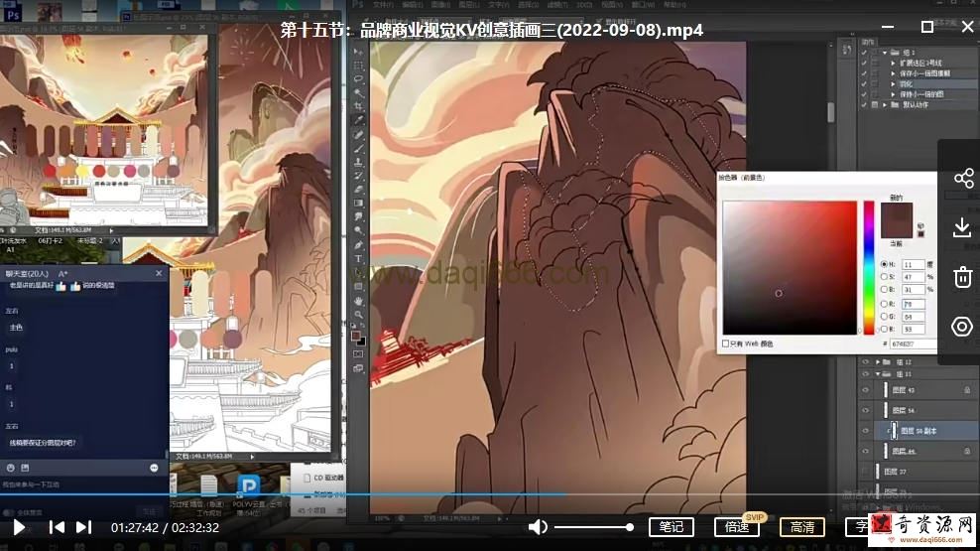Open the History panel icon

pyautogui.click(x=847, y=50)
